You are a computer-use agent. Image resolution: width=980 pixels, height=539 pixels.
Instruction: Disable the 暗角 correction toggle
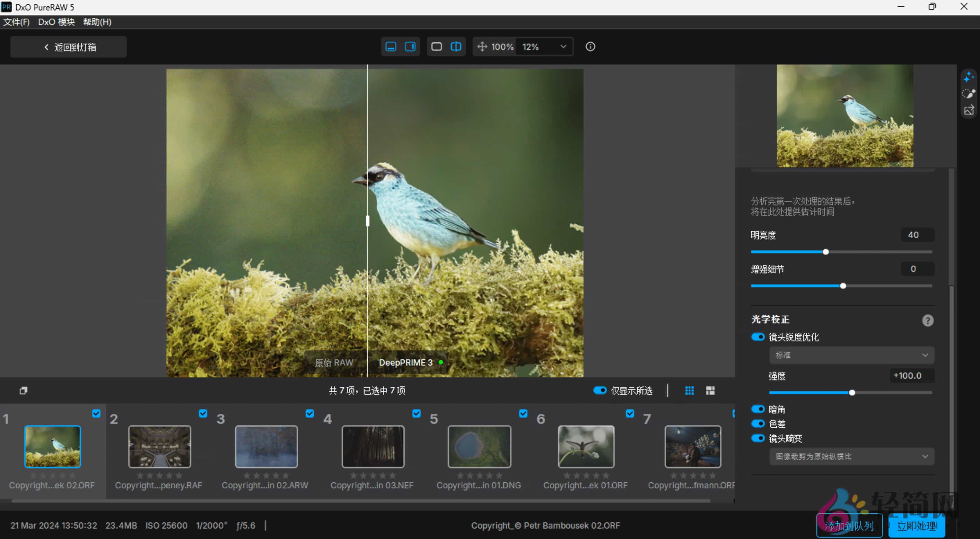pyautogui.click(x=758, y=409)
